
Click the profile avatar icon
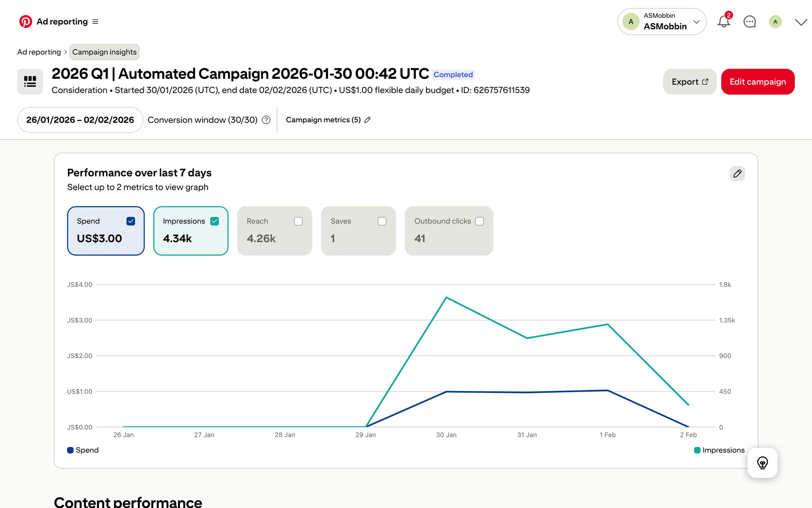(x=775, y=22)
